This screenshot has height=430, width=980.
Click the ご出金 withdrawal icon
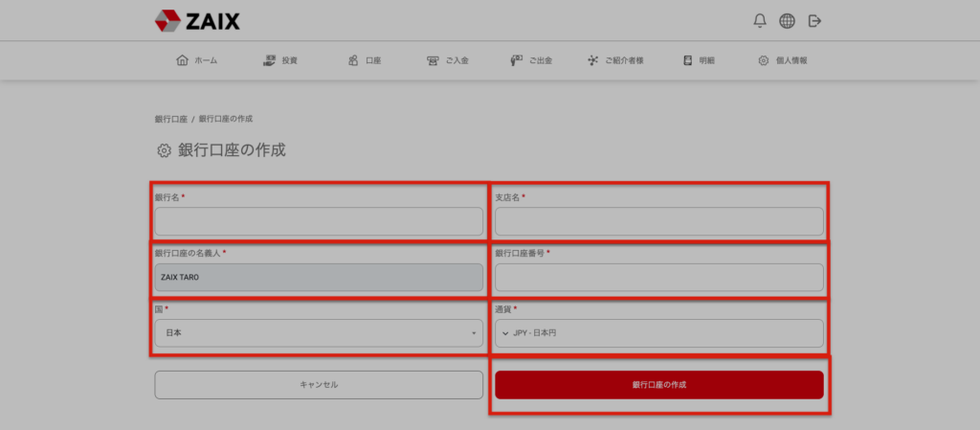(x=517, y=60)
